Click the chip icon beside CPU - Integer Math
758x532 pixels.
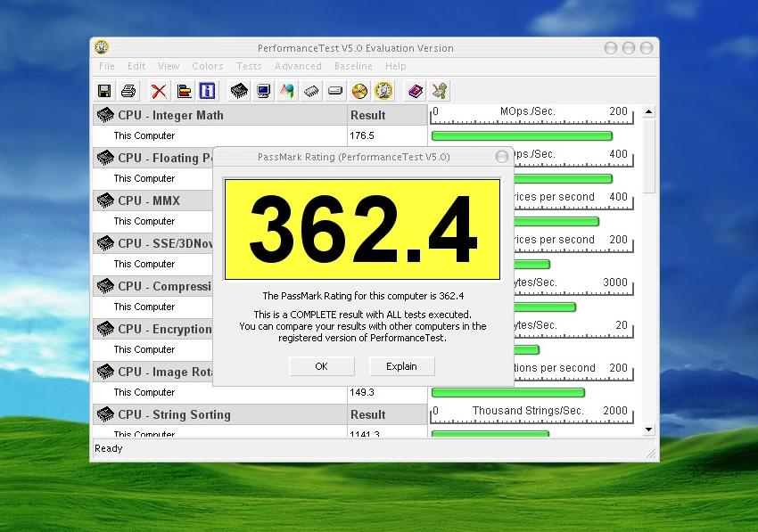[105, 115]
